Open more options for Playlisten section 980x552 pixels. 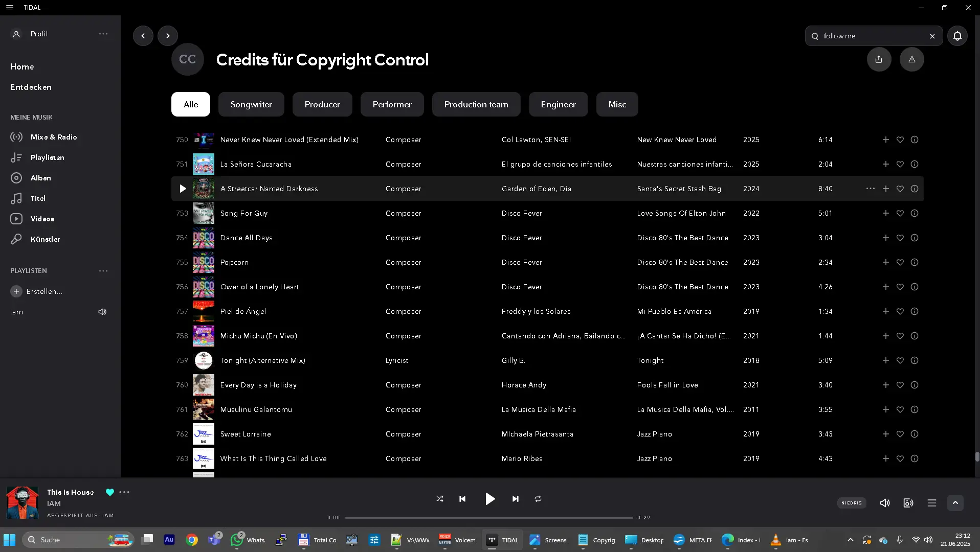(x=103, y=271)
